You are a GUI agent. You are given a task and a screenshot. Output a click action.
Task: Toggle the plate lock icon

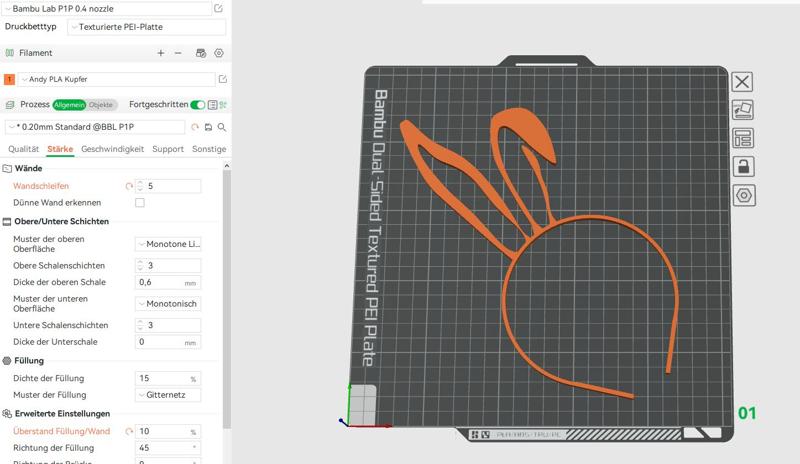pyautogui.click(x=743, y=166)
